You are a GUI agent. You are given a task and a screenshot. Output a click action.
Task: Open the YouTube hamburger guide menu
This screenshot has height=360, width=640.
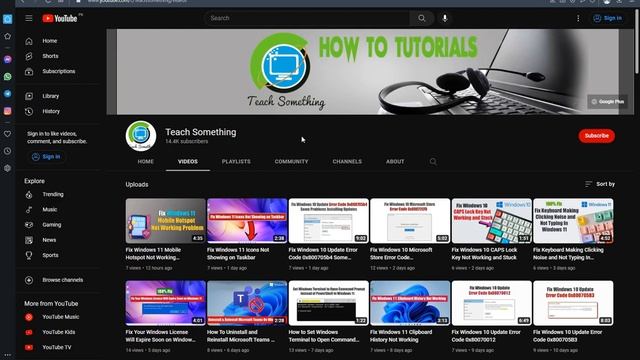29,18
